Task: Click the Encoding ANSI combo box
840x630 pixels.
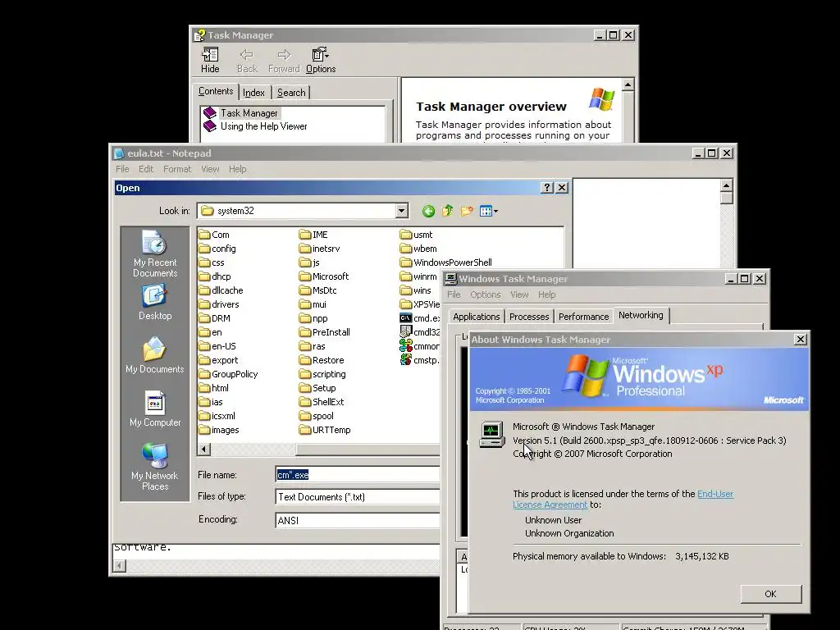Action: pos(358,520)
